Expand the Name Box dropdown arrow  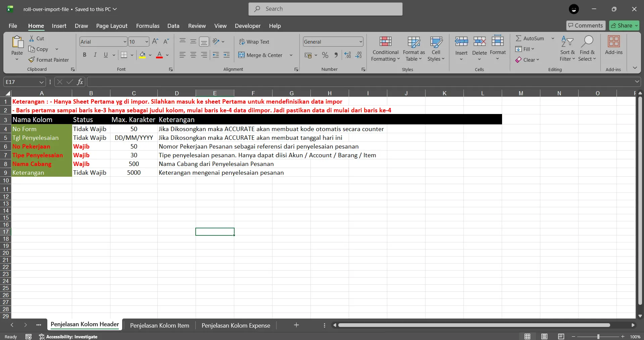click(x=41, y=82)
